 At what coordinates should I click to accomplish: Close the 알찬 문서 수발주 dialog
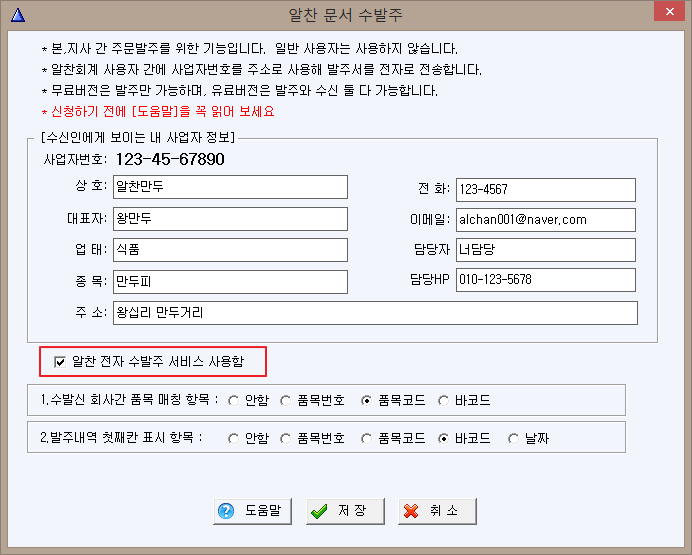(x=669, y=12)
